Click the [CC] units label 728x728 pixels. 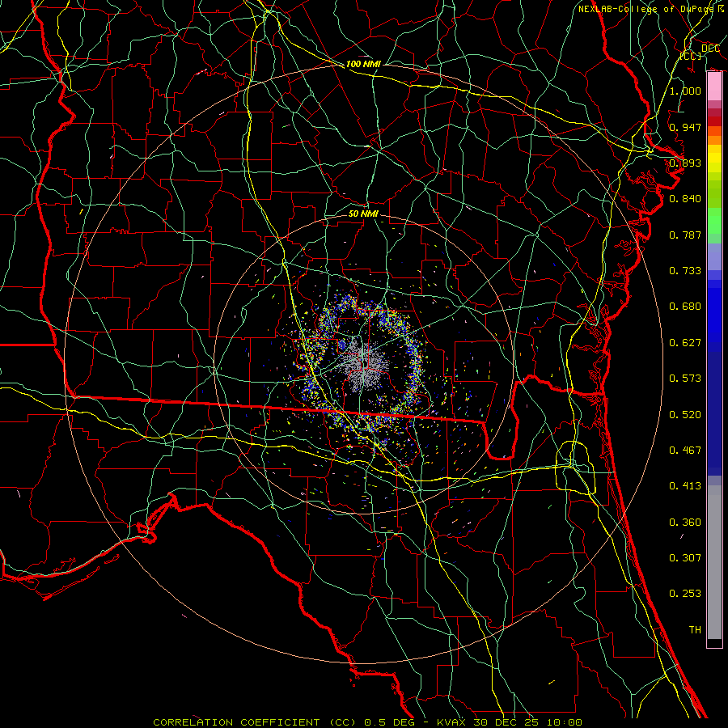tap(691, 56)
